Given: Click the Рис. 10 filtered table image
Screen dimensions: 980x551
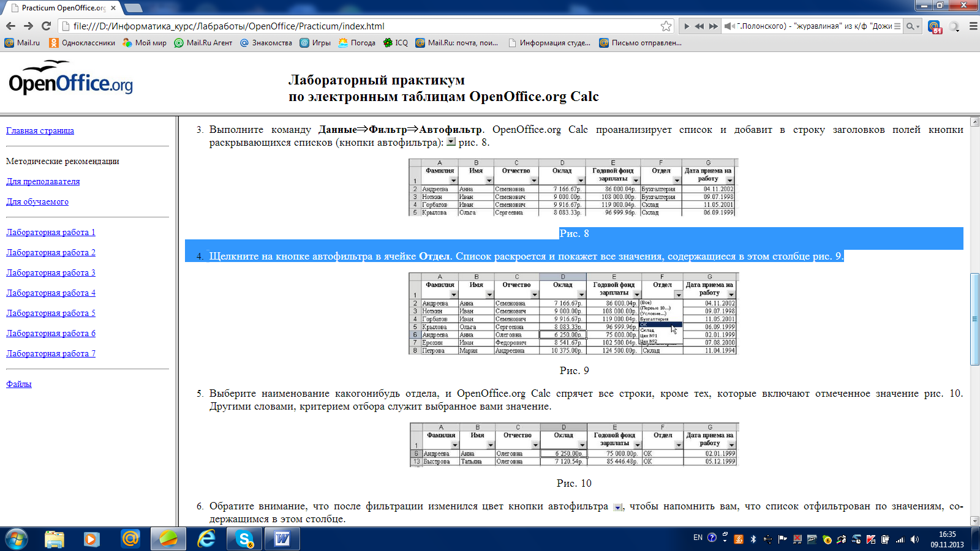Looking at the screenshot, I should (574, 444).
